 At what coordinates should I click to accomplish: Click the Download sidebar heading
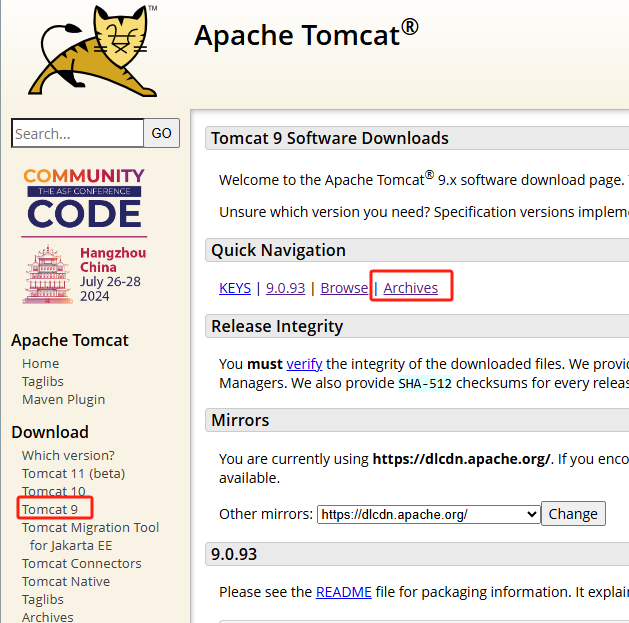point(50,432)
